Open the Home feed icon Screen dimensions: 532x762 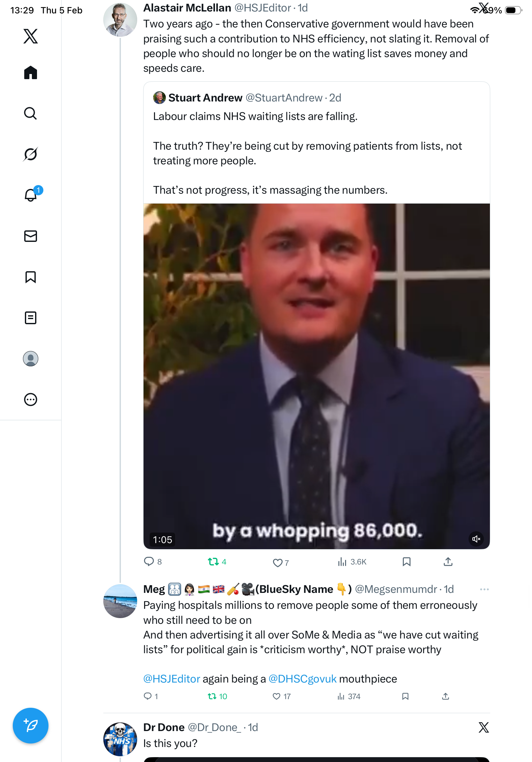coord(31,72)
